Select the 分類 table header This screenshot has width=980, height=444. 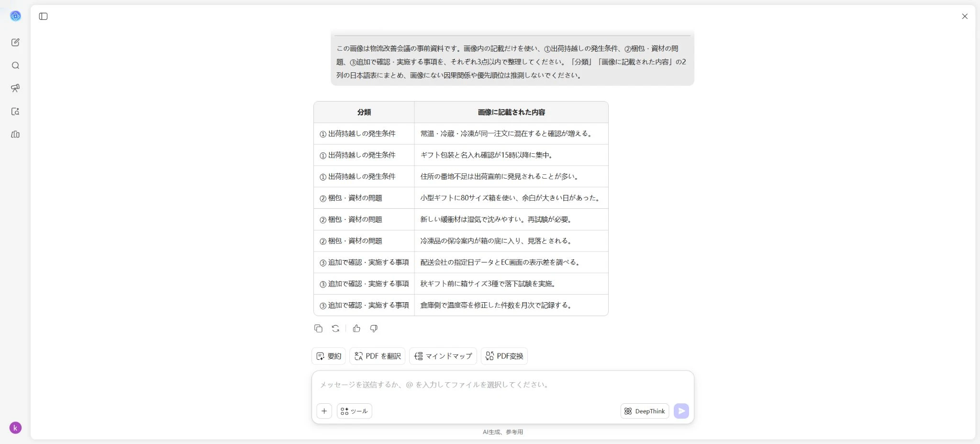coord(364,112)
